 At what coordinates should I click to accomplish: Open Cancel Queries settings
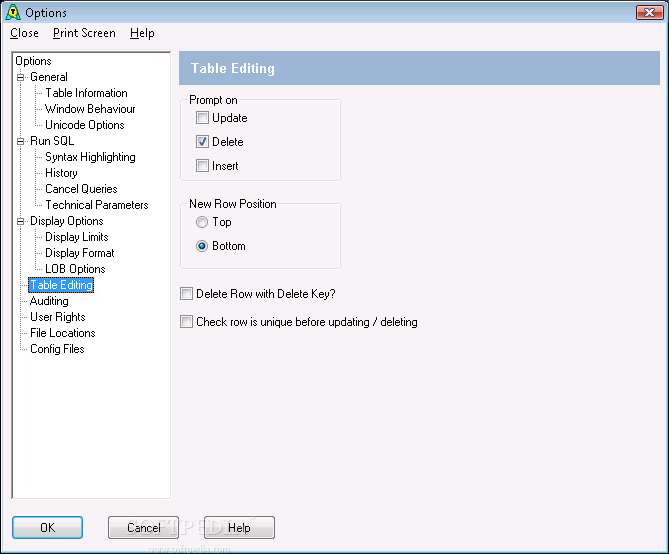(x=81, y=189)
